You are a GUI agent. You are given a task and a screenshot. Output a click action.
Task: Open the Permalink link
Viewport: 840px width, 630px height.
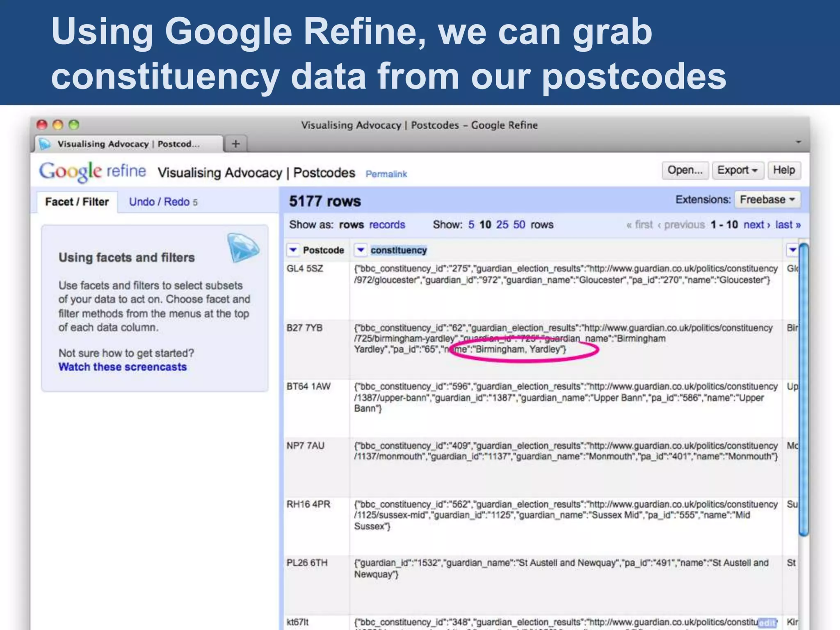point(386,174)
